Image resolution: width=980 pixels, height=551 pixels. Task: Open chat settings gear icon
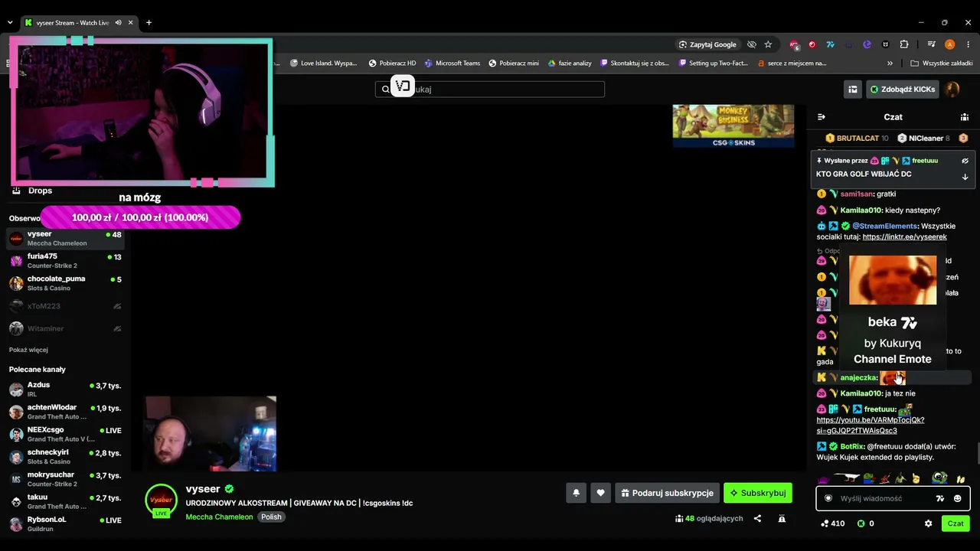coord(929,523)
